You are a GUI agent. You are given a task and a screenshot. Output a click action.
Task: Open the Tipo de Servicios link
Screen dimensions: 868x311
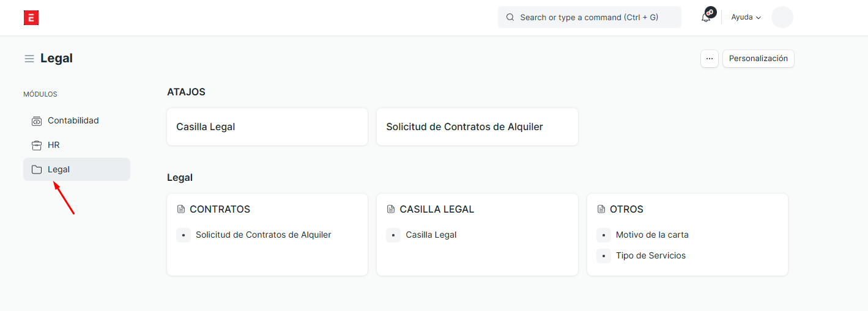click(x=650, y=255)
